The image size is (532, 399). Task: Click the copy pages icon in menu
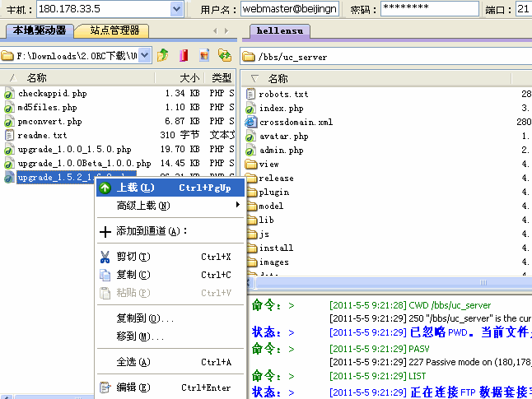coord(105,275)
